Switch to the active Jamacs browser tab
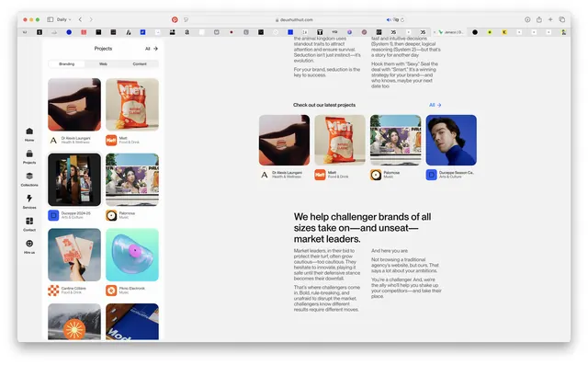The height and width of the screenshot is (365, 588). coord(449,32)
